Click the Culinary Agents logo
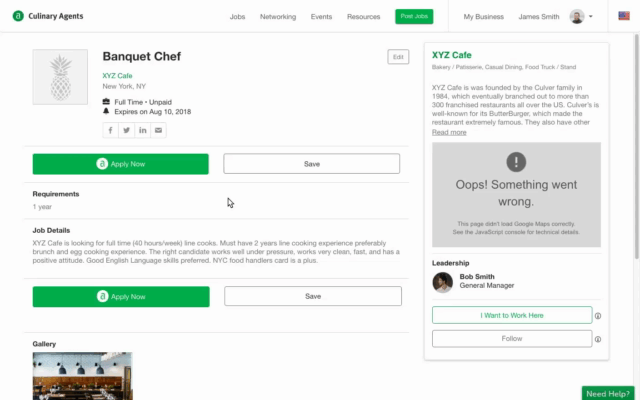The image size is (640, 400). tap(48, 16)
